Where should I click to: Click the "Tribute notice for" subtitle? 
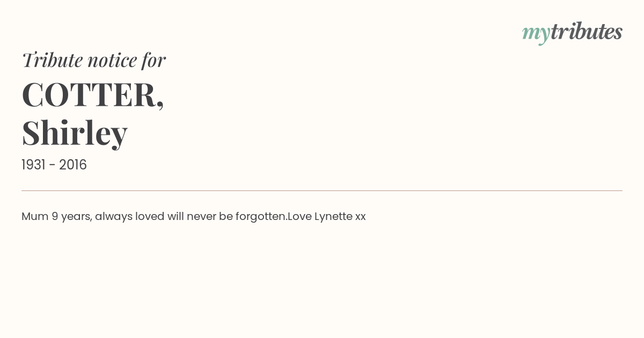pos(93,60)
